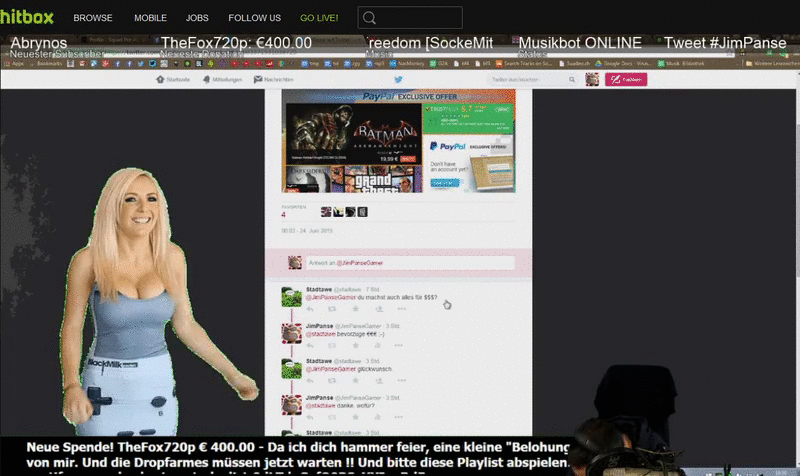Go to Twitter Startseite home tab
This screenshot has width=800, height=476.
173,80
